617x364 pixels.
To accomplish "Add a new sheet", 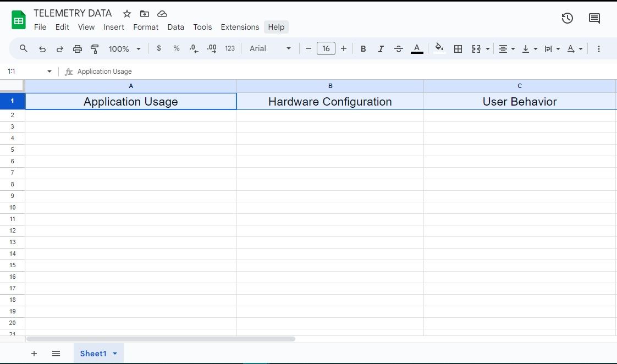I will click(34, 354).
